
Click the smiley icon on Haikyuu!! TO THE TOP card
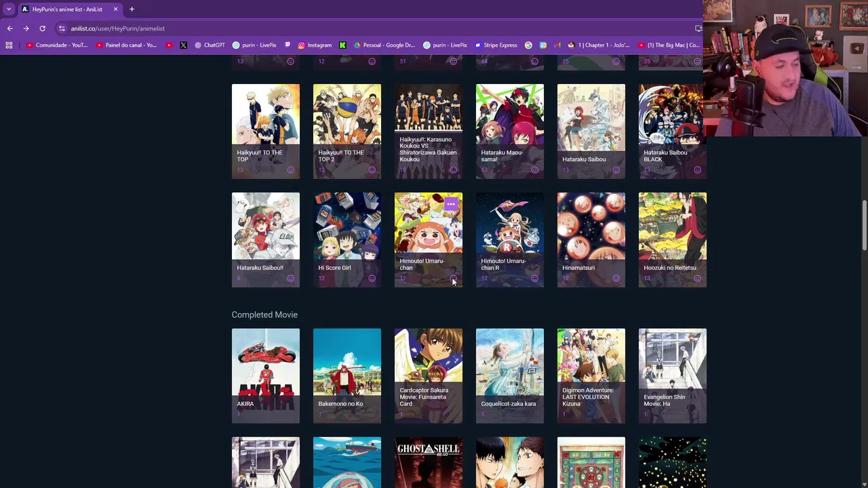pyautogui.click(x=290, y=170)
